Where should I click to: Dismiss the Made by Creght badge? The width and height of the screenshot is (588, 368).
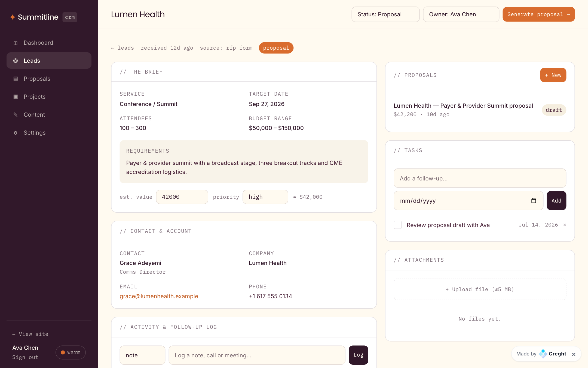574,354
